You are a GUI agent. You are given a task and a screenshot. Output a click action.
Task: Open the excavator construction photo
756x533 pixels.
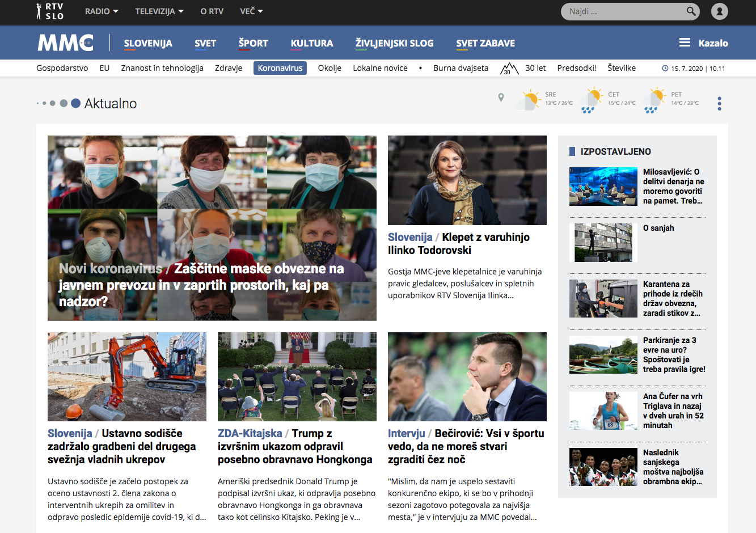pos(127,377)
